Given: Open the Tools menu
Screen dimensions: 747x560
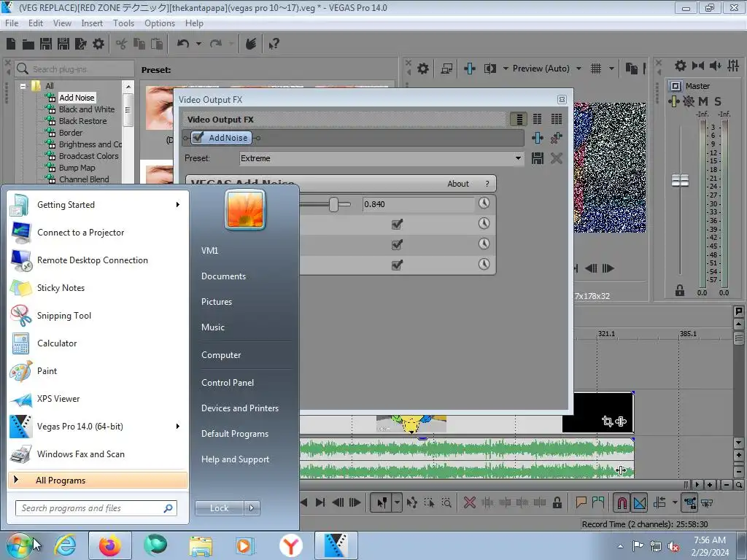Looking at the screenshot, I should pyautogui.click(x=123, y=23).
